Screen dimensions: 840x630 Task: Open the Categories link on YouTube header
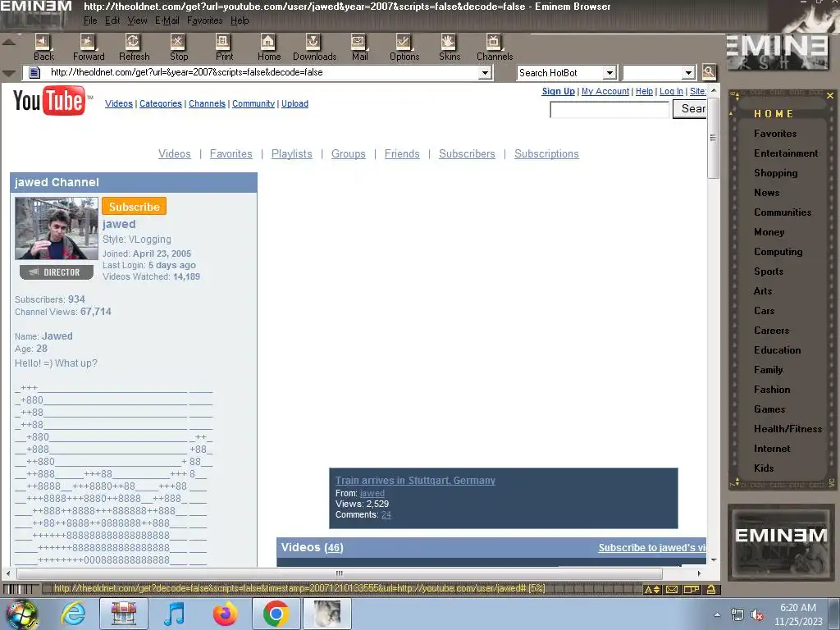161,103
